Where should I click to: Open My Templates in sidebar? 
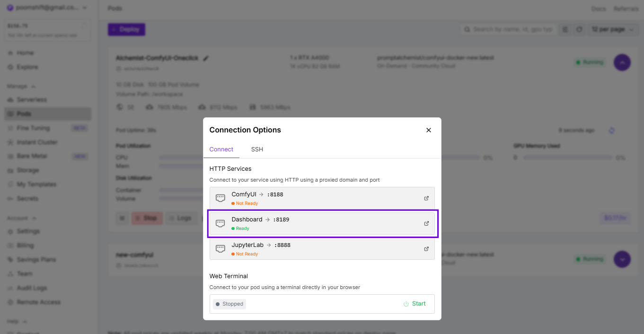pos(36,185)
